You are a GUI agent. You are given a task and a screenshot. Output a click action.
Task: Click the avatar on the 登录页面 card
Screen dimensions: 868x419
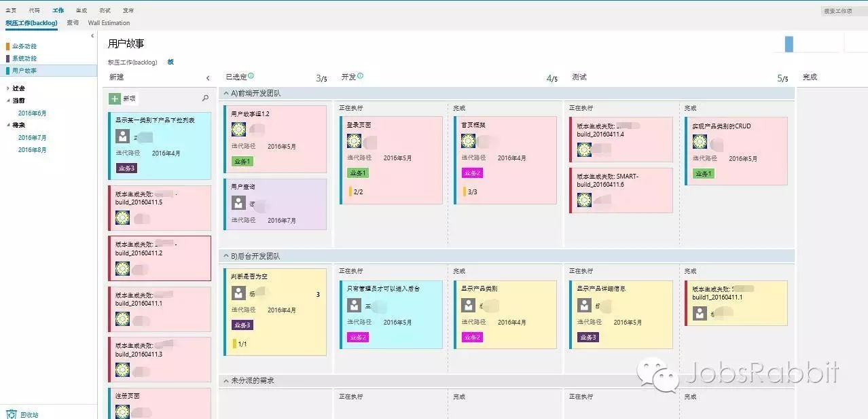click(354, 141)
